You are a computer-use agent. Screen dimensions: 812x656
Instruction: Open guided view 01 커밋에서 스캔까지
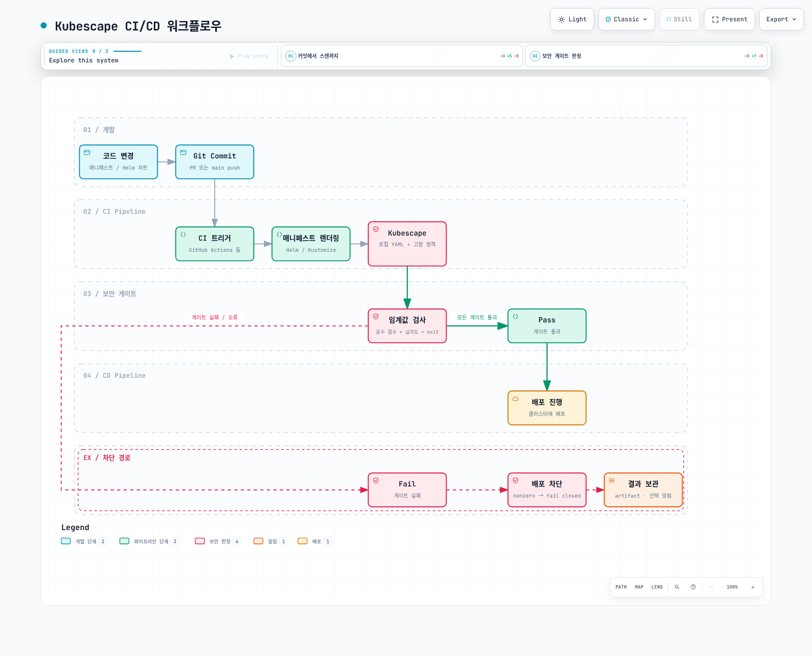pyautogui.click(x=402, y=56)
